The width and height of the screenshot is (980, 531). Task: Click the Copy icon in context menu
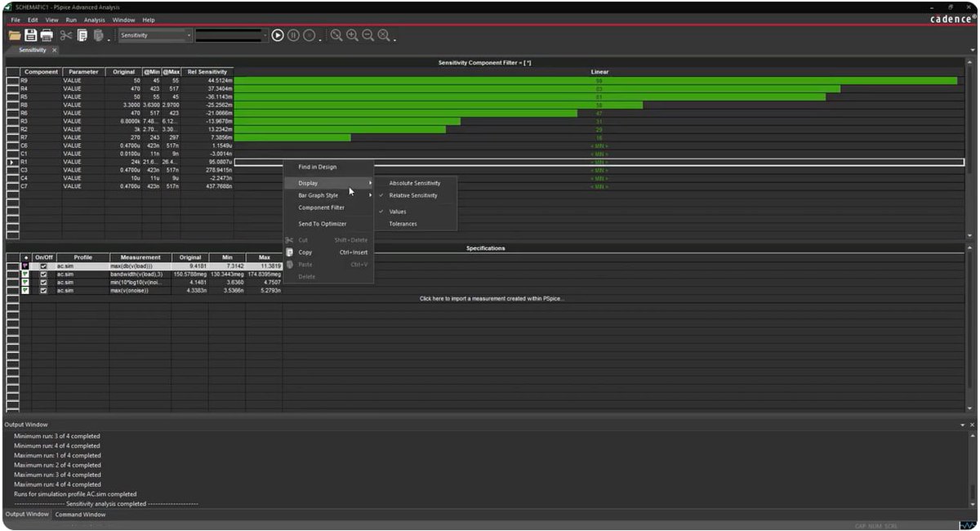289,252
